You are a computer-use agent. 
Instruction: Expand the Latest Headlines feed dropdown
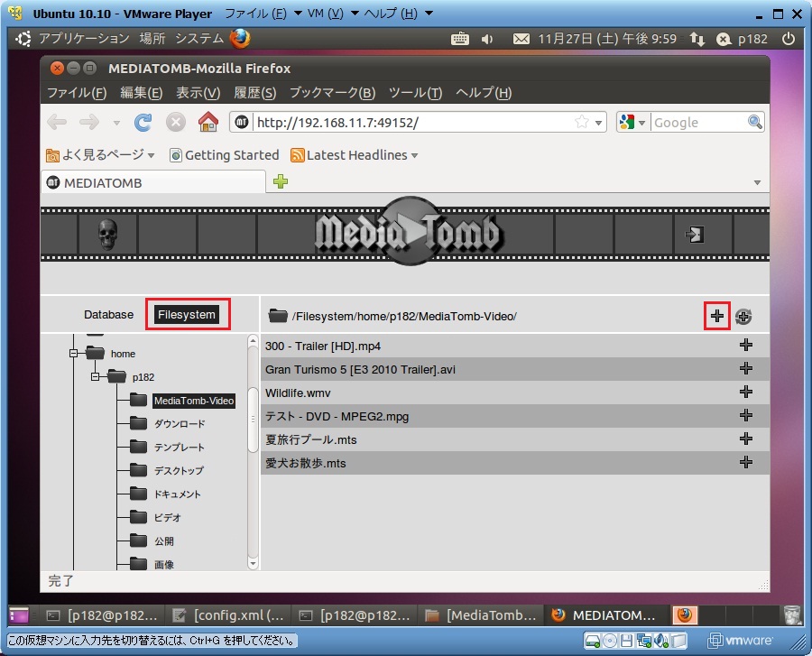point(414,155)
